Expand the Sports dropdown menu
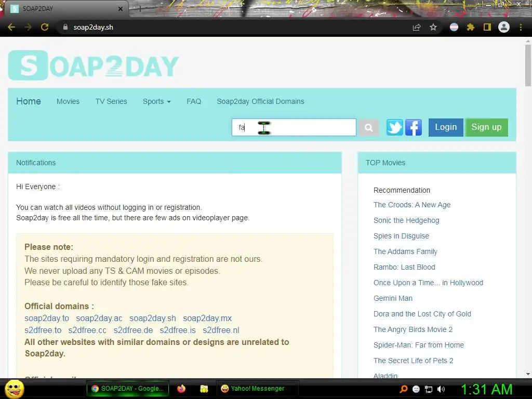 click(157, 101)
